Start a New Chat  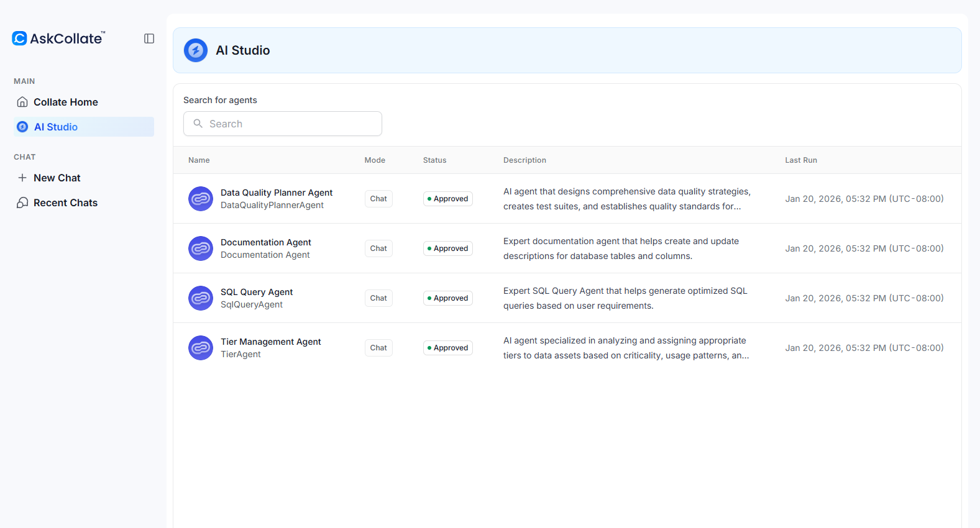[x=57, y=178]
